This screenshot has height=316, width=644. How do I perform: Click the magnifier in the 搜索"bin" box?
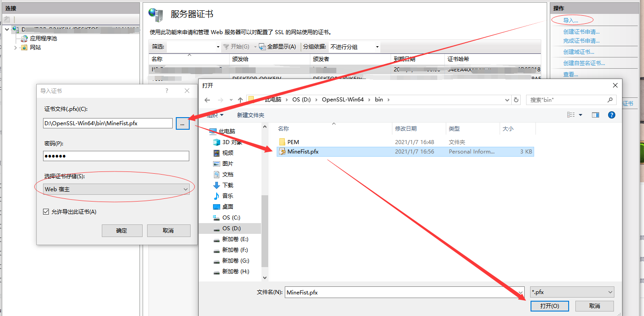tap(609, 99)
